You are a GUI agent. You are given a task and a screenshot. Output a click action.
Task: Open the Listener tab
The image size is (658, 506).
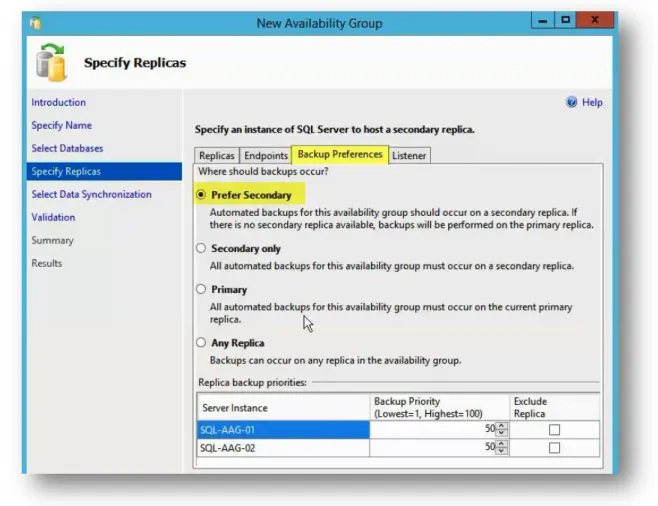click(x=409, y=156)
